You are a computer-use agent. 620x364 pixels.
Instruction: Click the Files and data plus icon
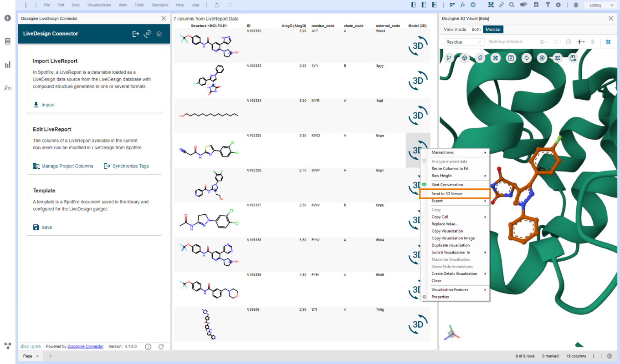tap(8, 18)
